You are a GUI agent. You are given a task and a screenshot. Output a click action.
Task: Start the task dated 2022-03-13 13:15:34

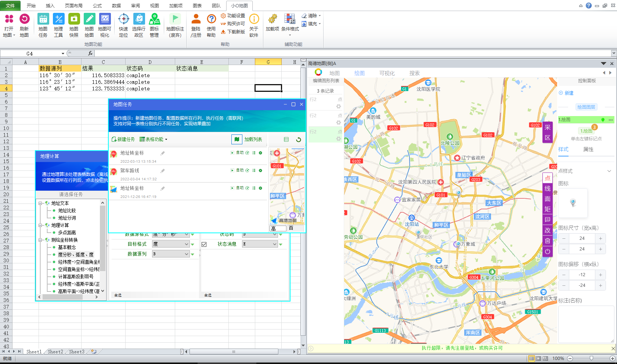click(x=237, y=153)
